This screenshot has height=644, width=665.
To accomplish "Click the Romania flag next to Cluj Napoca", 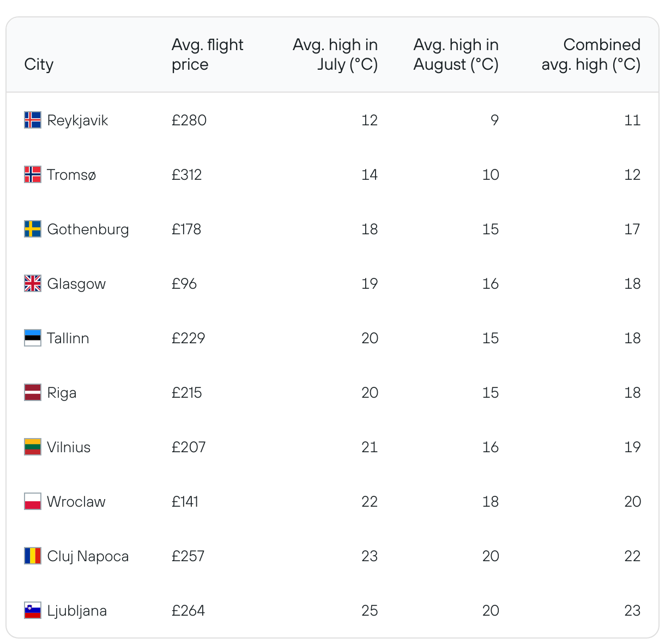I will click(33, 556).
